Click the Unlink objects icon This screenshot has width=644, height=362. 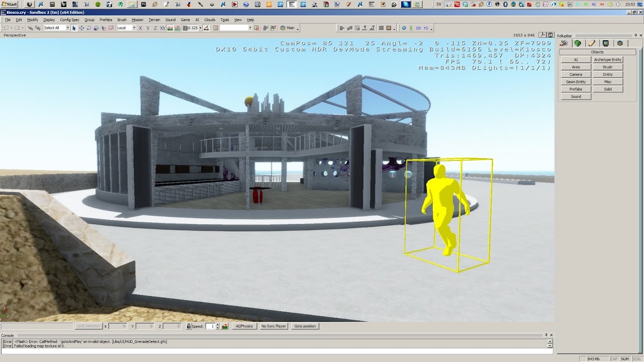(38, 28)
